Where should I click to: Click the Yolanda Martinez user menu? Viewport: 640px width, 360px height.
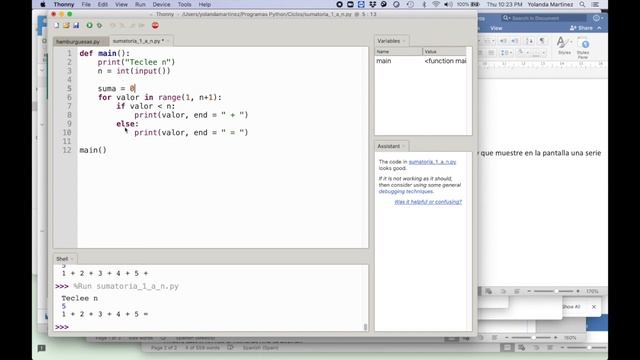[x=550, y=4]
